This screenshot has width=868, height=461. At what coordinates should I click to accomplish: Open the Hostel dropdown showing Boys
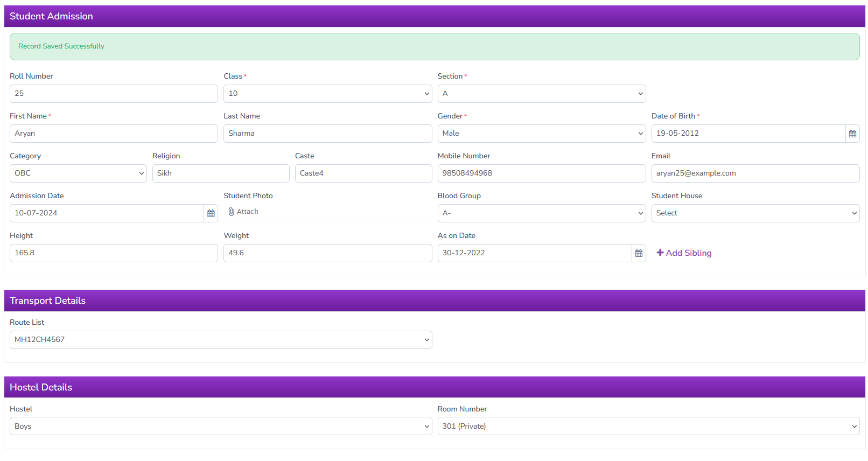coord(221,426)
